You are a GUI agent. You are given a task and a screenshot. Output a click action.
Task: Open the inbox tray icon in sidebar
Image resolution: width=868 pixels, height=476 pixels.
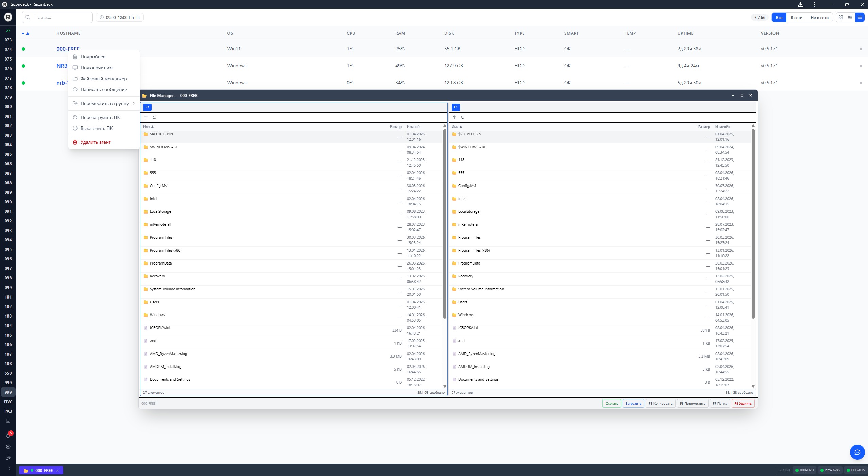[x=8, y=421]
